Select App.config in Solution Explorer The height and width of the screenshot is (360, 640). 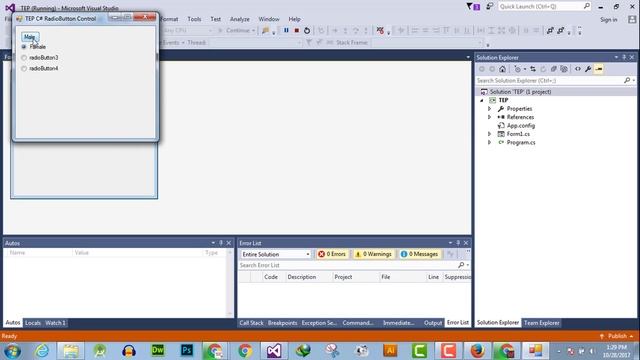[x=520, y=126]
